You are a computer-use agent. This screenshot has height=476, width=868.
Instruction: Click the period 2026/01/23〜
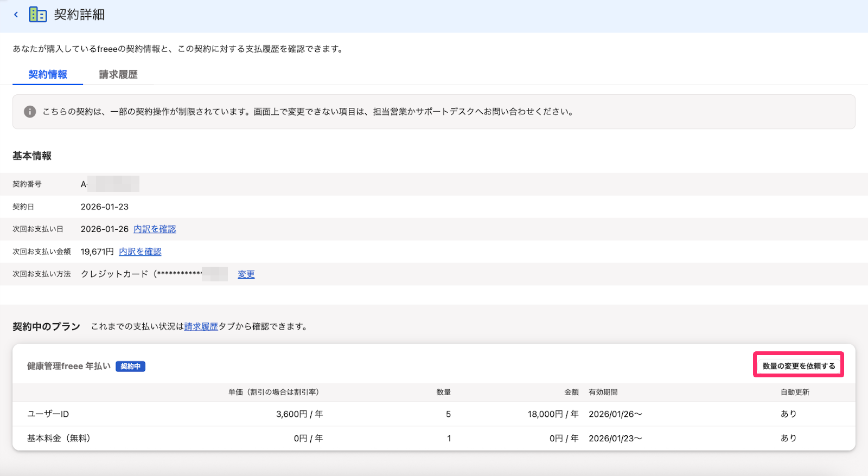tap(615, 438)
